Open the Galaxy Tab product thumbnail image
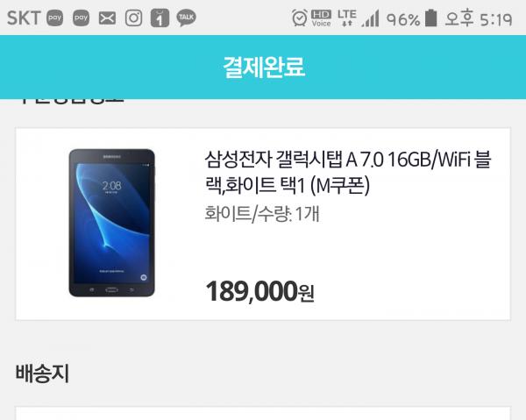526x420 pixels. (112, 223)
